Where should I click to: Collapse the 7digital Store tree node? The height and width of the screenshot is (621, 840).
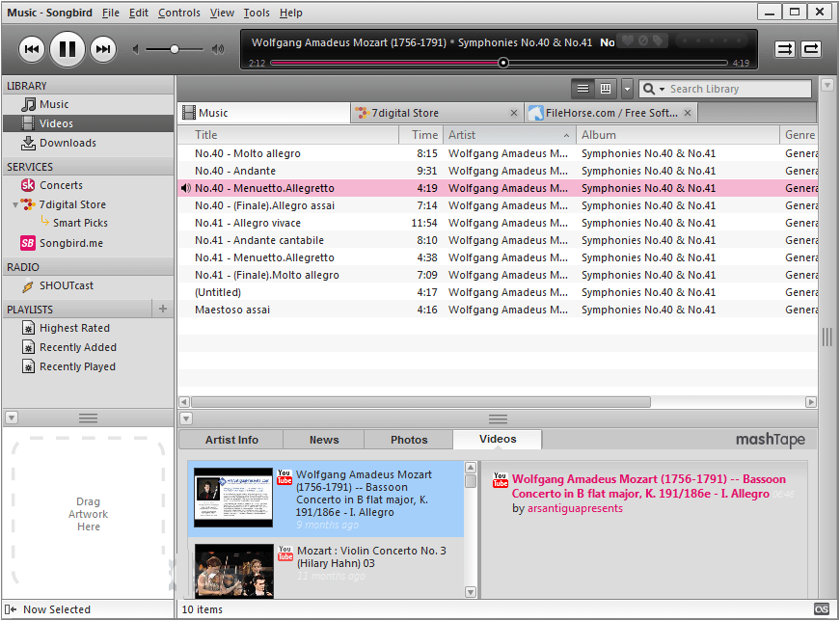(x=15, y=204)
